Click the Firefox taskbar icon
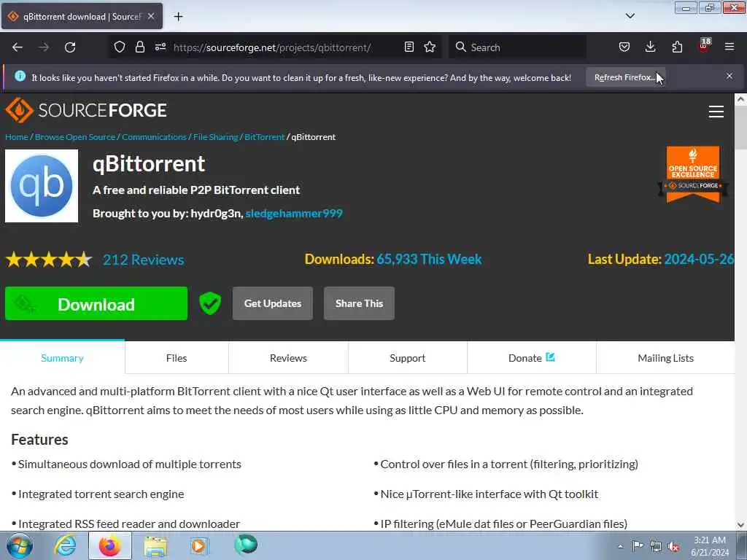747x560 pixels. [x=110, y=545]
